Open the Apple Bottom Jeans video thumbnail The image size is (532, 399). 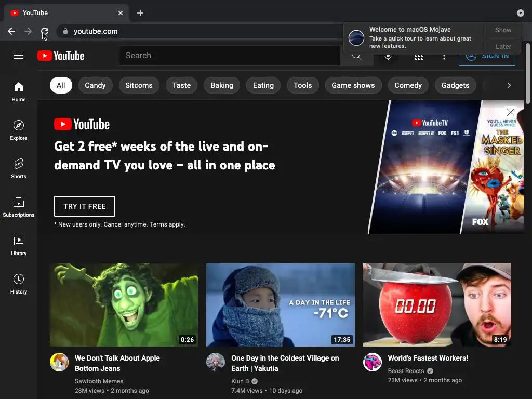[x=124, y=305]
